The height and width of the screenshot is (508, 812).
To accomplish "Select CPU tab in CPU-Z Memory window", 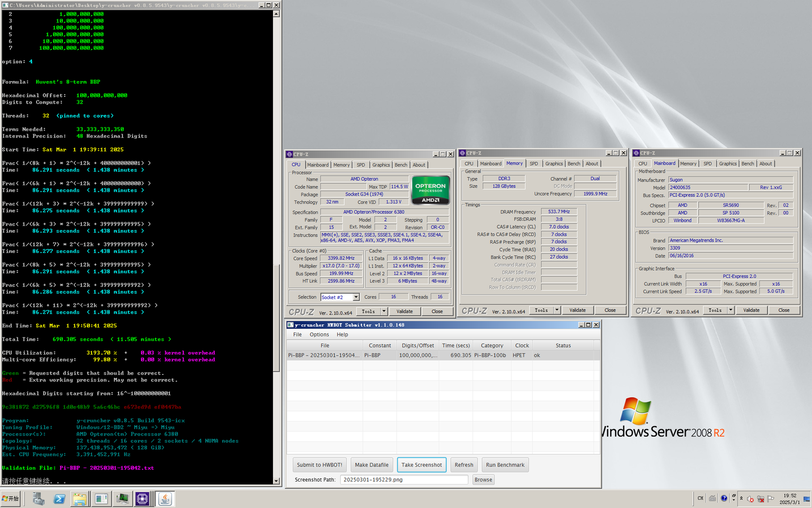I will click(469, 164).
